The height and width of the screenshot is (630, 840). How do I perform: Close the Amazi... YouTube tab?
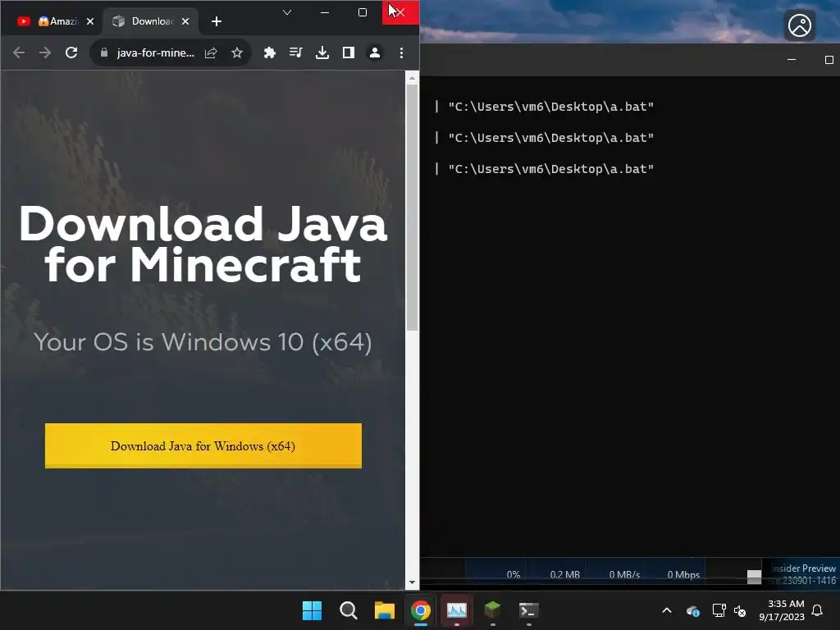point(90,21)
